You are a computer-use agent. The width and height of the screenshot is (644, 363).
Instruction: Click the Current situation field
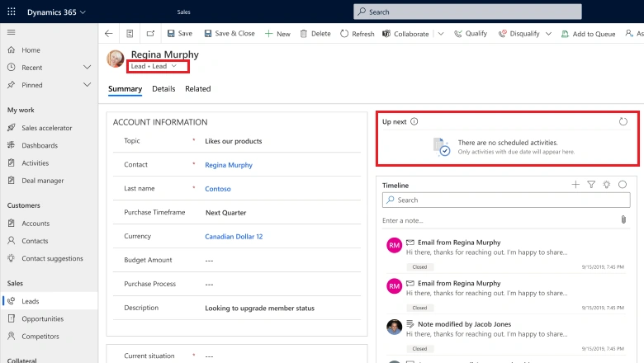tap(209, 356)
